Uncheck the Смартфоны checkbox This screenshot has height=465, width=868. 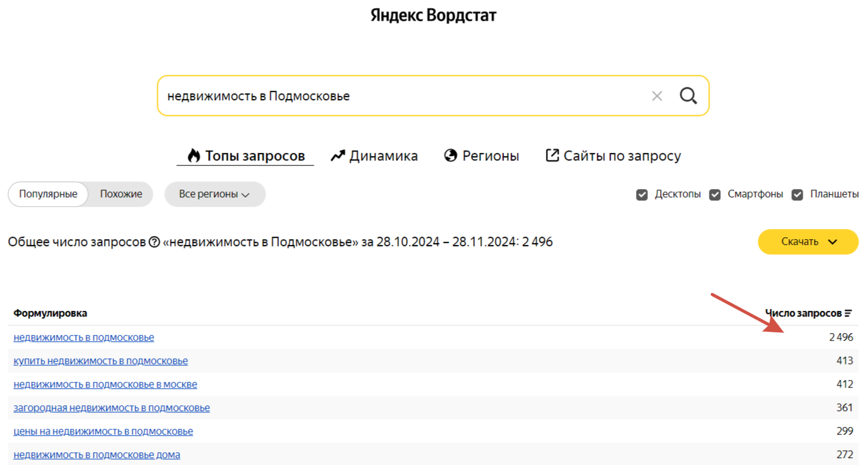(x=715, y=195)
